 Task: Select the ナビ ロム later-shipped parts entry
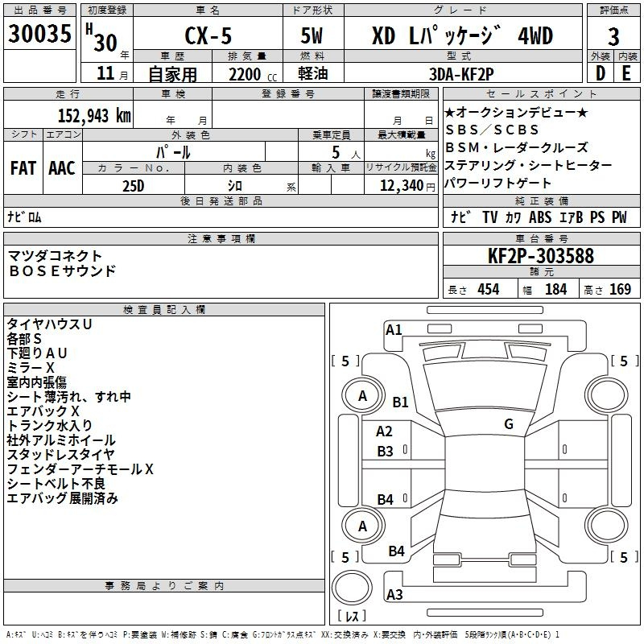[24, 217]
